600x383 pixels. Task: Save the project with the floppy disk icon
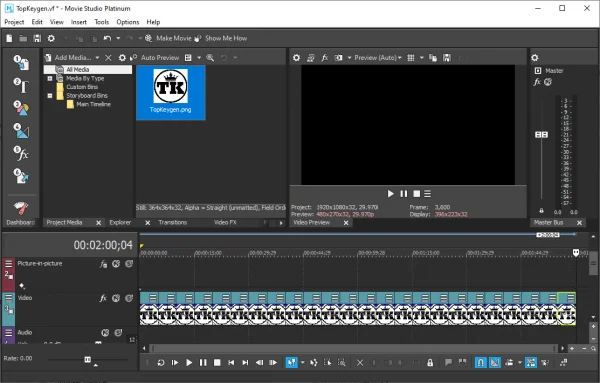(x=37, y=38)
